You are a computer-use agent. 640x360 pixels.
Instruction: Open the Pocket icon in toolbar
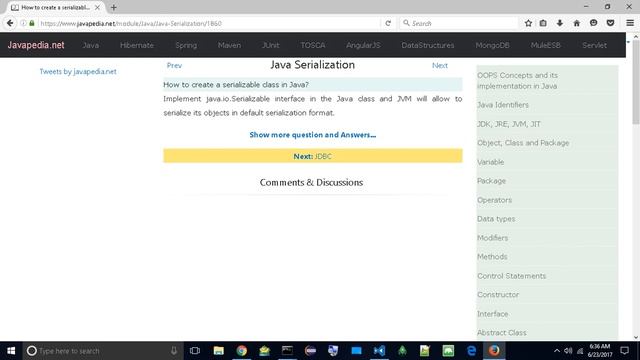pyautogui.click(x=610, y=23)
